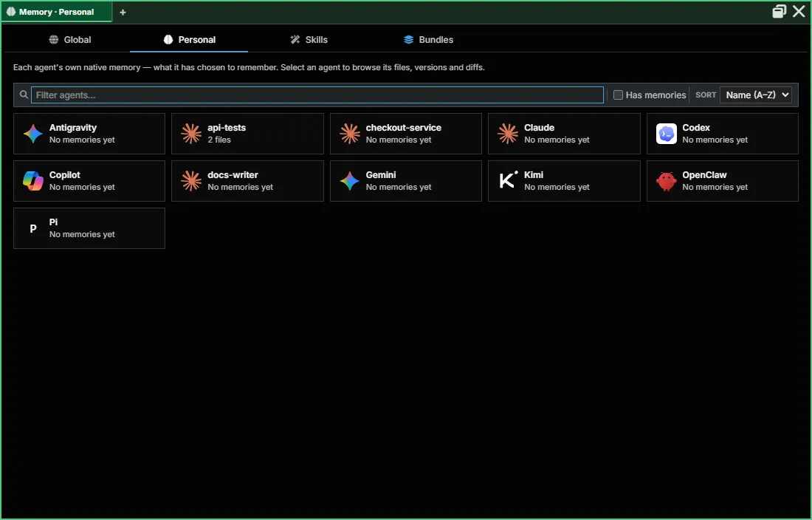The image size is (812, 520).
Task: Select the Personal tab
Action: tap(189, 39)
